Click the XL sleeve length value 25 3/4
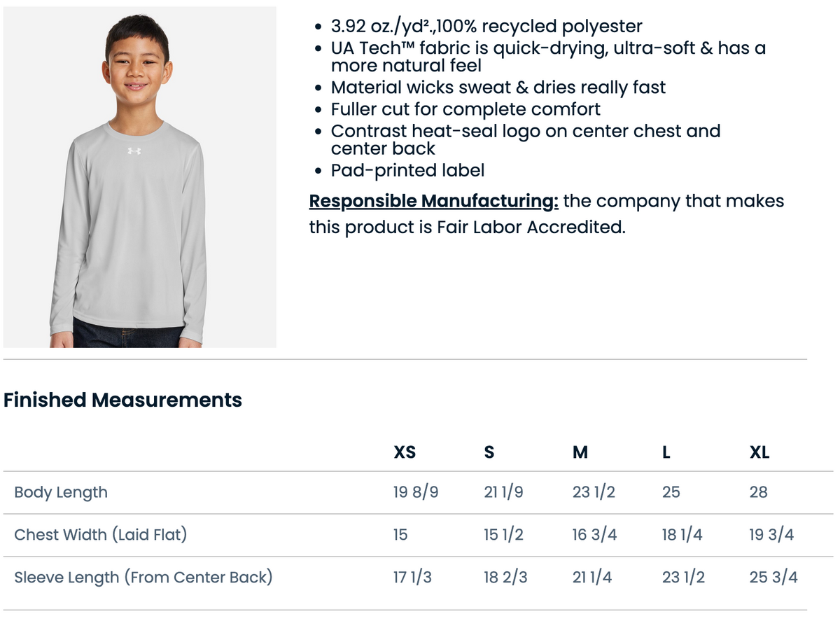The height and width of the screenshot is (628, 840). click(773, 578)
